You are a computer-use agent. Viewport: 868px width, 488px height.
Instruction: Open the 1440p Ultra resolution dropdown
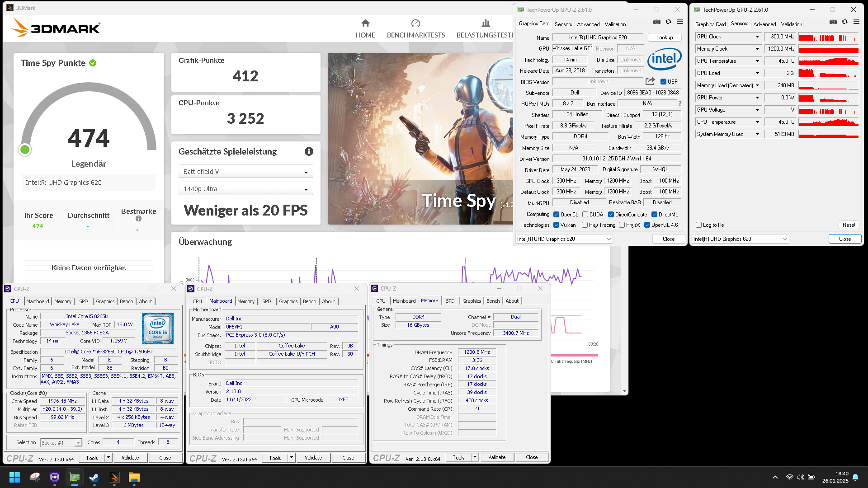point(245,189)
